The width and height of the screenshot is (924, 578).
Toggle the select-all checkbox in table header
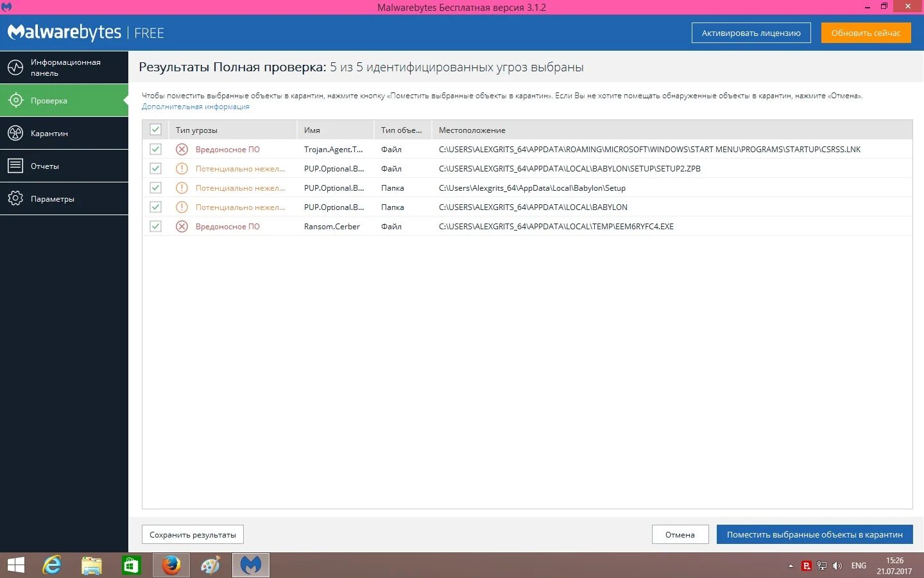[x=155, y=130]
